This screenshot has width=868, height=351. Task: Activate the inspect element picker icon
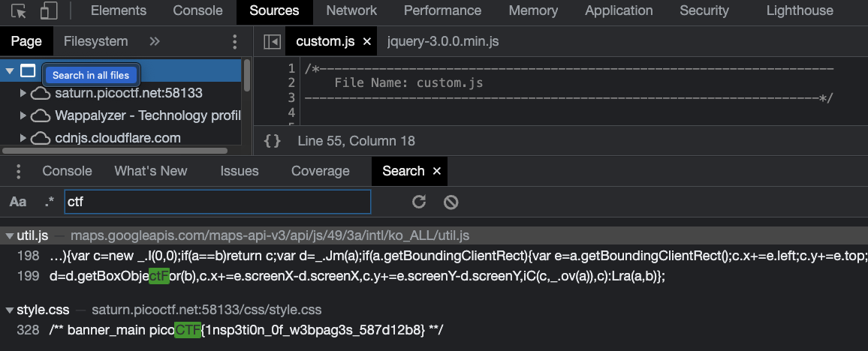(x=20, y=11)
